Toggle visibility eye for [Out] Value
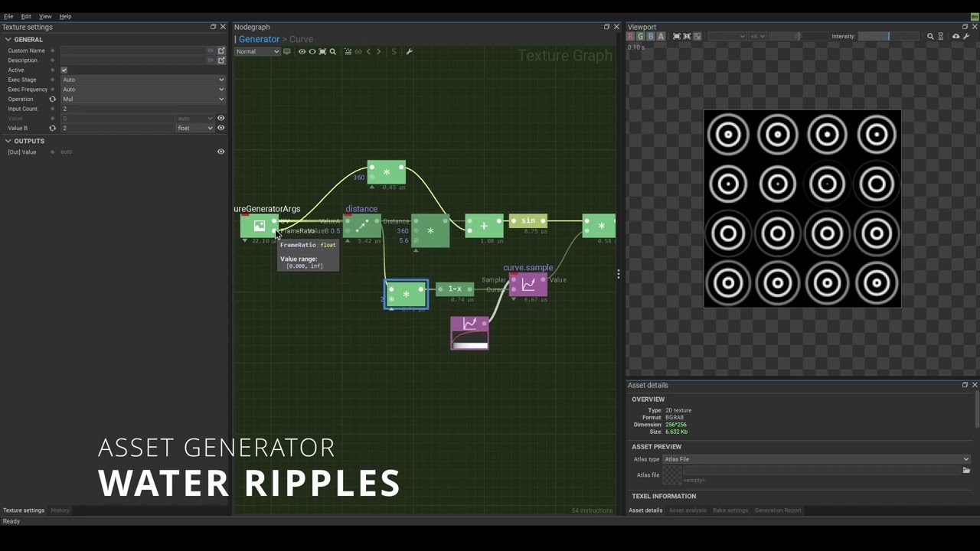The image size is (980, 551). 221,152
